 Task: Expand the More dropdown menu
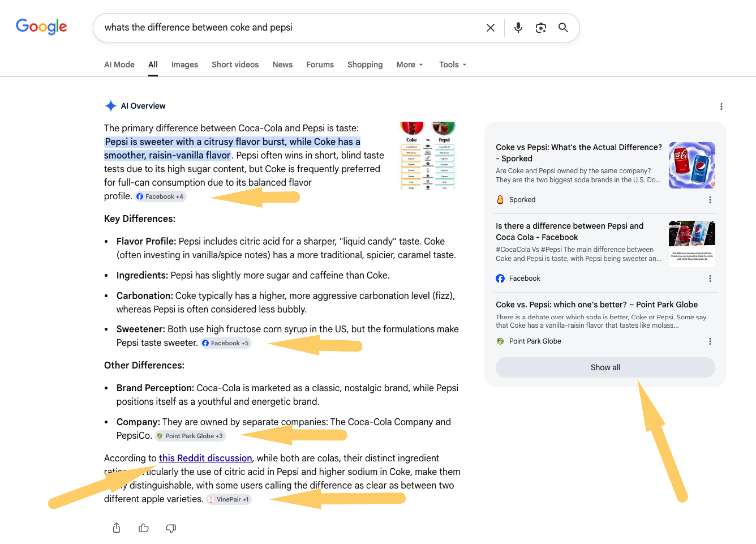[410, 65]
